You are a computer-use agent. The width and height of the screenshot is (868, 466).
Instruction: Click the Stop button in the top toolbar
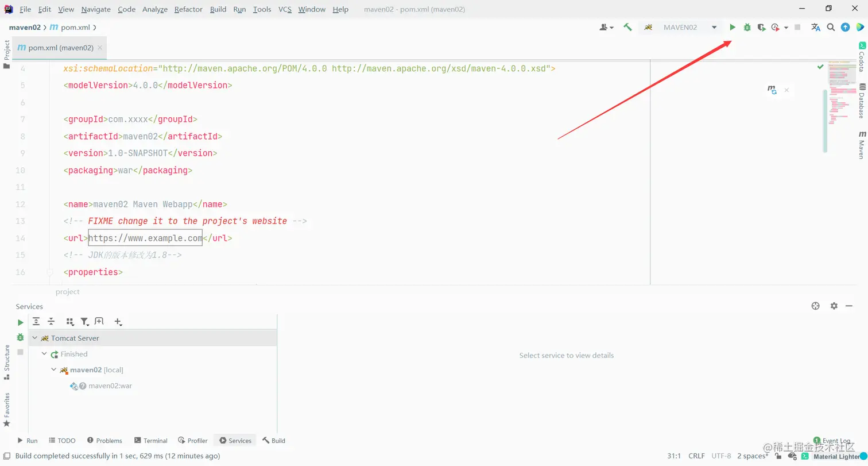pyautogui.click(x=797, y=27)
